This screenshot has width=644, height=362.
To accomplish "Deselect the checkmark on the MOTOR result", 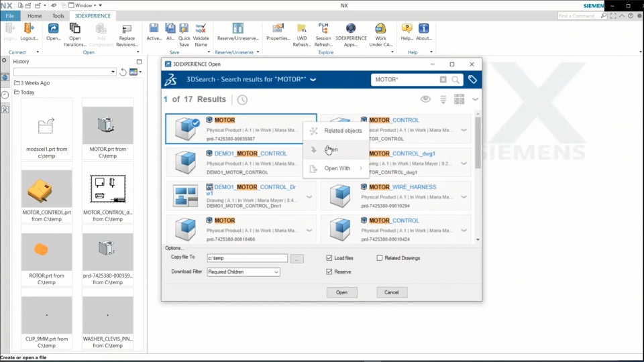I will point(196,122).
